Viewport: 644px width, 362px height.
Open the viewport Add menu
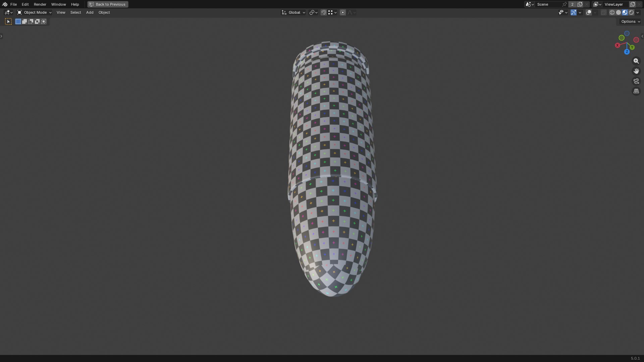coord(90,12)
